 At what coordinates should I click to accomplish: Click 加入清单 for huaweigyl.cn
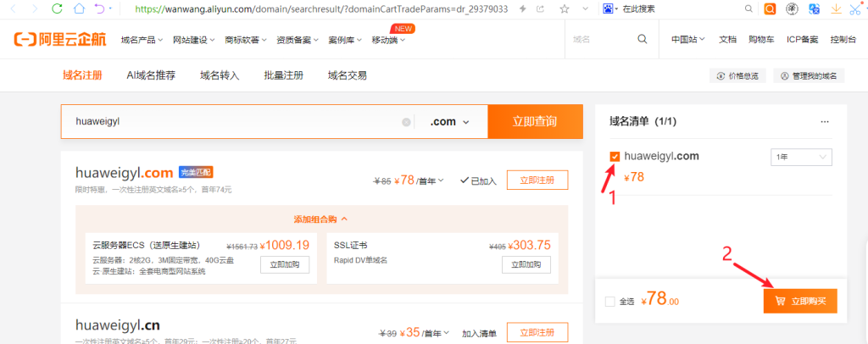(x=479, y=333)
